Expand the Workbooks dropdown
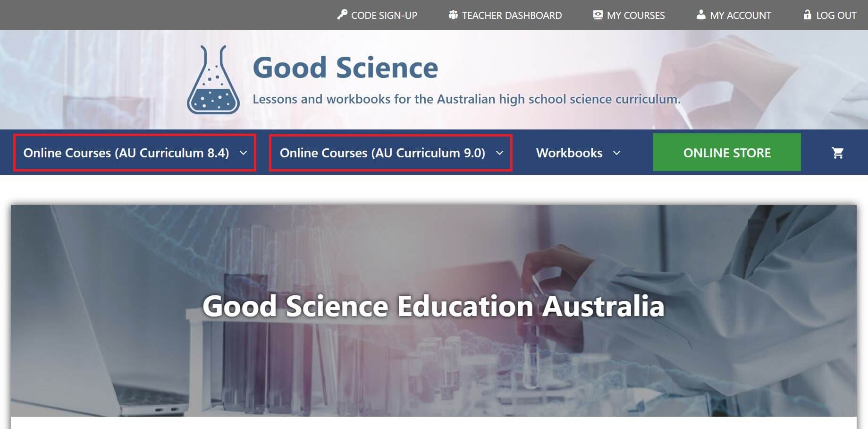The width and height of the screenshot is (868, 429). pos(578,153)
